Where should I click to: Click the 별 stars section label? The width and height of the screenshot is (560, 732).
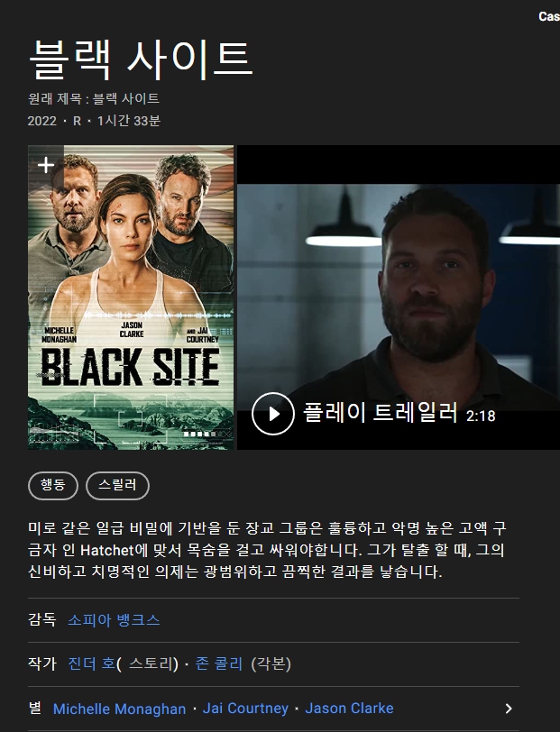point(35,708)
